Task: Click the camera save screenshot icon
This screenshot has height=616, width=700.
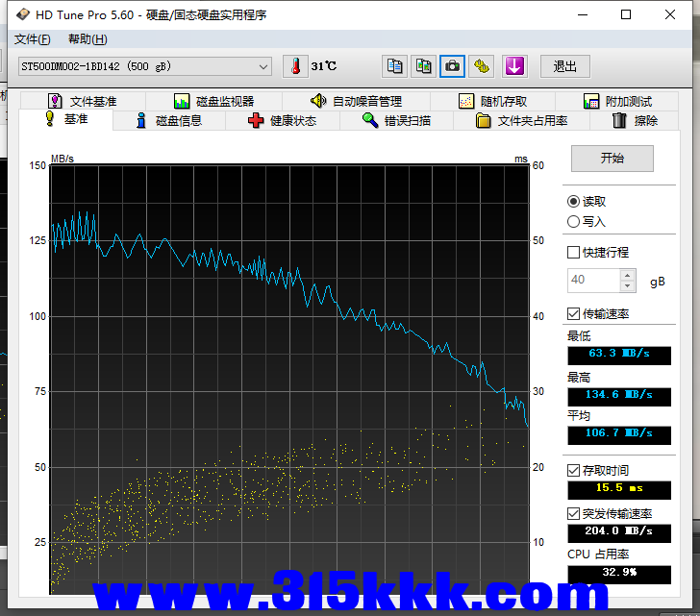Action: point(452,66)
